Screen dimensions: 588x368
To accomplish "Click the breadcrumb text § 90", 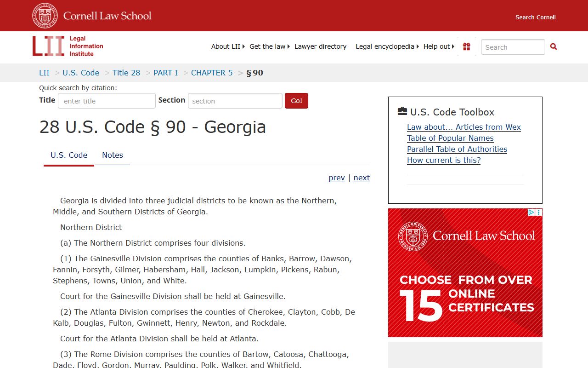I will point(254,73).
